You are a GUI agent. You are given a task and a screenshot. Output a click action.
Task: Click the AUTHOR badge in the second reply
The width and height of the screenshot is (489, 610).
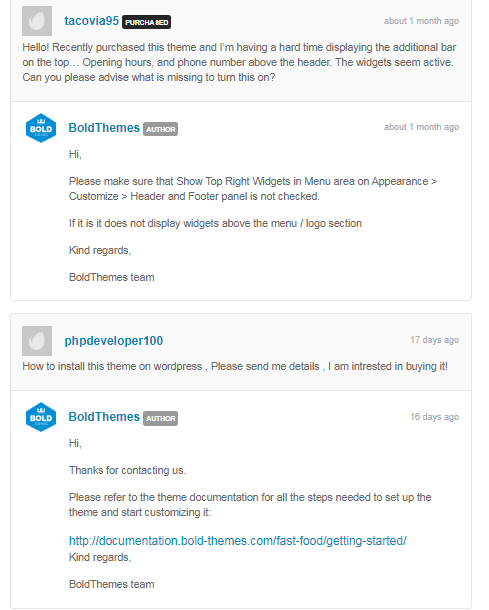point(161,418)
